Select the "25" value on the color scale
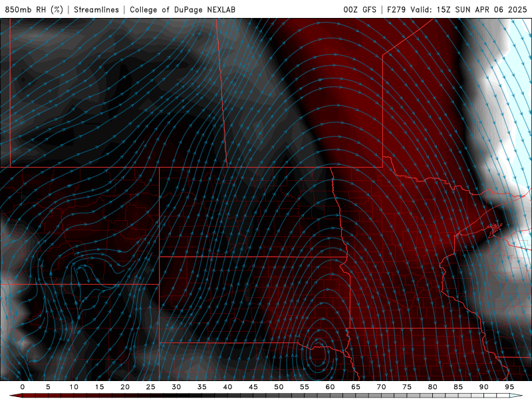Image resolution: width=532 pixels, height=399 pixels. click(x=151, y=387)
